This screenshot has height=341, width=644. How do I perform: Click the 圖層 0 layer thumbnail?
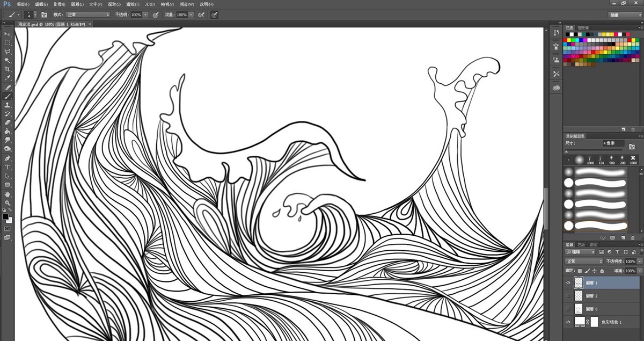pos(579,309)
